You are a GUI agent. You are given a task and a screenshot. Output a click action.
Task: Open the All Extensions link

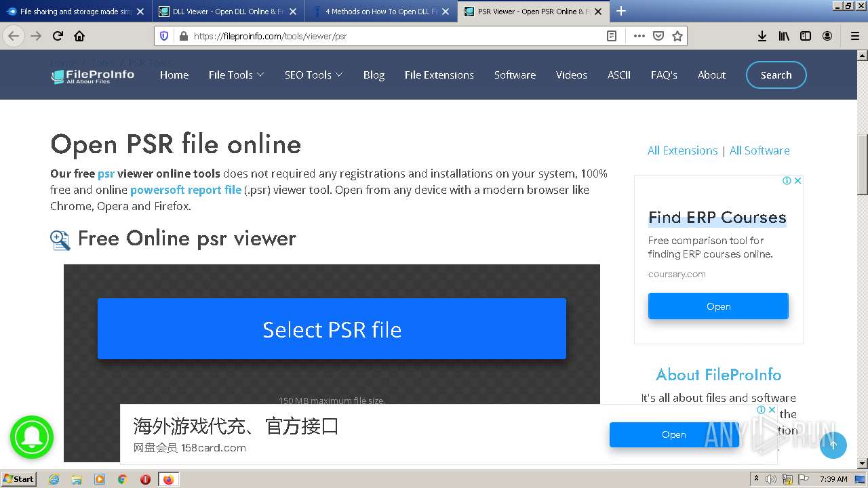click(682, 150)
